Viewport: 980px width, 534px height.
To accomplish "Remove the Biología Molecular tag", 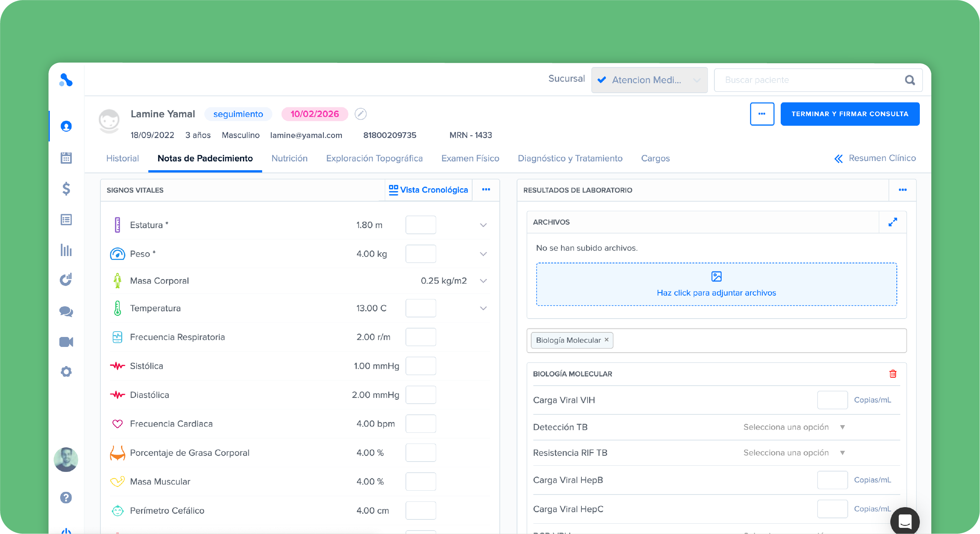I will pos(607,340).
